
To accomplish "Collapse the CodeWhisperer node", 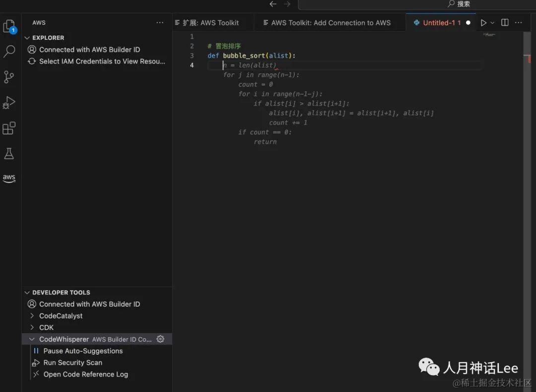I will [32, 339].
